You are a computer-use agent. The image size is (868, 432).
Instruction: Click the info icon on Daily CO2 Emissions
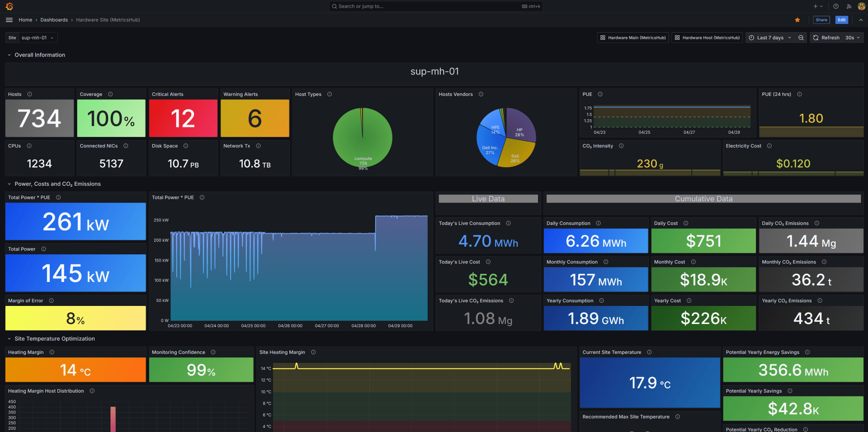pyautogui.click(x=817, y=223)
